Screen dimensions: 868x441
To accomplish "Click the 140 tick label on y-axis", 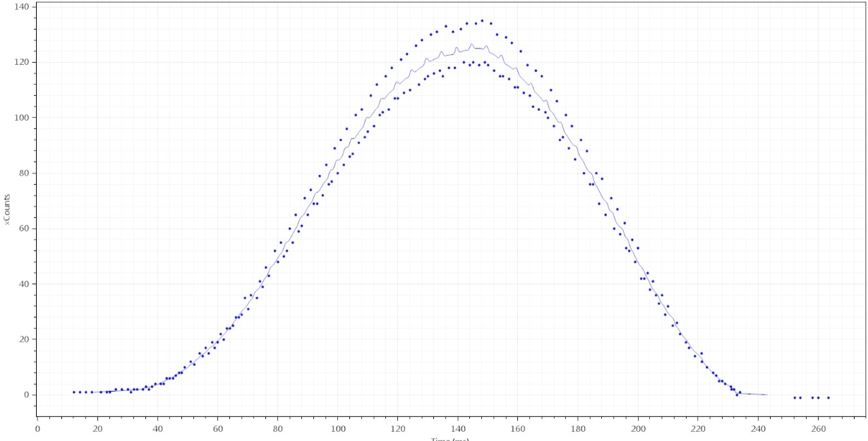I will [21, 6].
